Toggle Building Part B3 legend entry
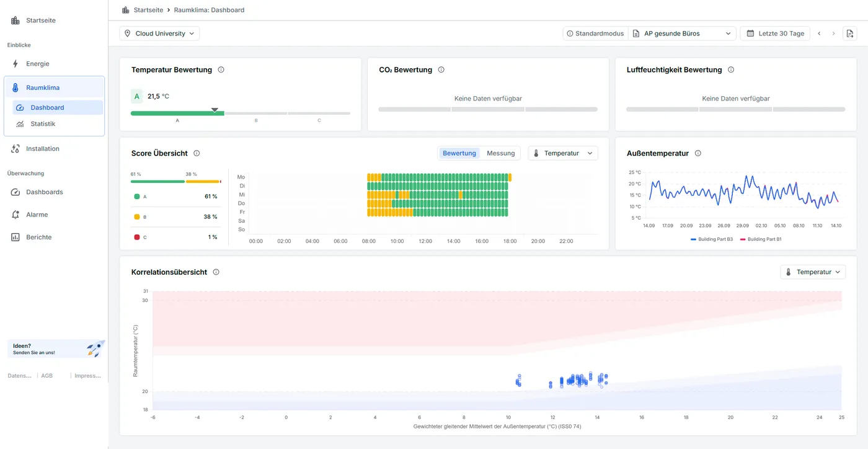The image size is (868, 449). pyautogui.click(x=712, y=239)
